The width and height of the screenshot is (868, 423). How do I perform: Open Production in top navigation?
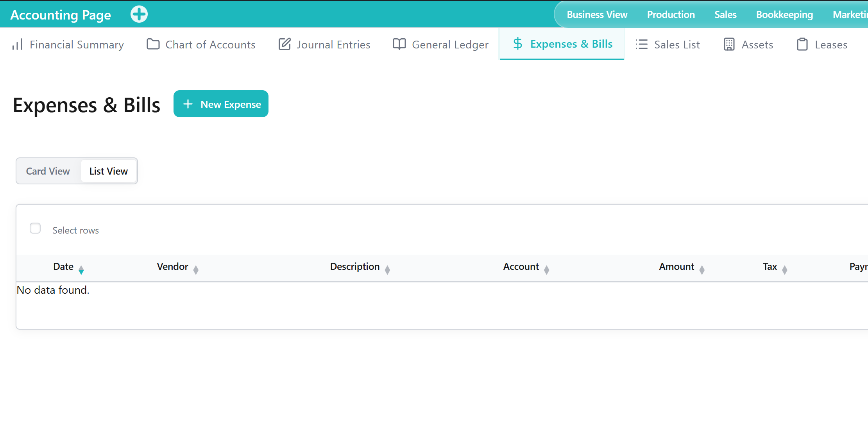[x=671, y=14]
